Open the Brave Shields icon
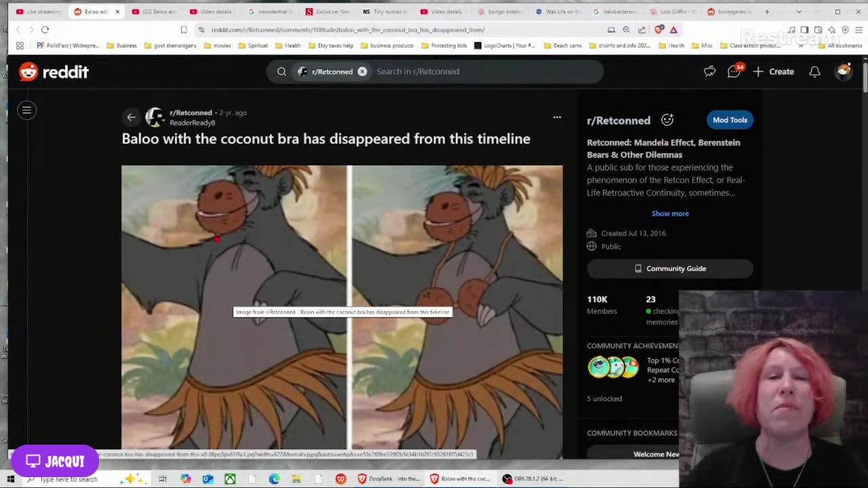The image size is (868, 488). click(x=658, y=30)
